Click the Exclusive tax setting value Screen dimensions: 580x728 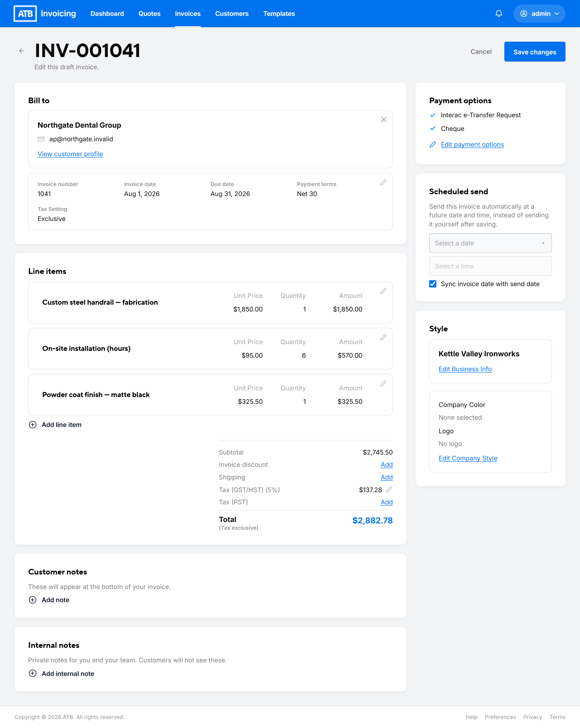(51, 219)
